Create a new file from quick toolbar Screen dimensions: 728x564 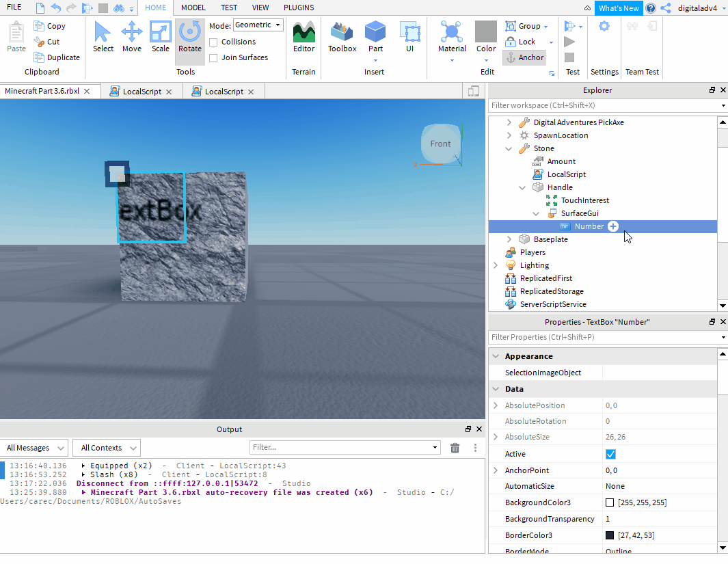coord(40,8)
